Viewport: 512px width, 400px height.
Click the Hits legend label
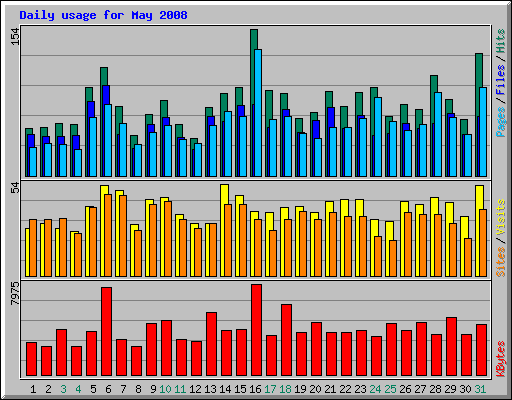500,41
